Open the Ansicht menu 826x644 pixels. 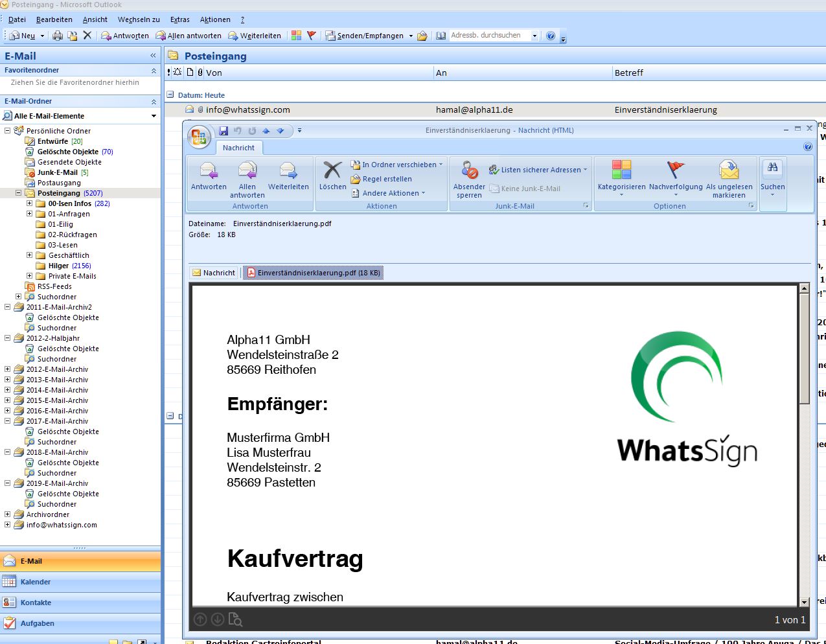(95, 19)
